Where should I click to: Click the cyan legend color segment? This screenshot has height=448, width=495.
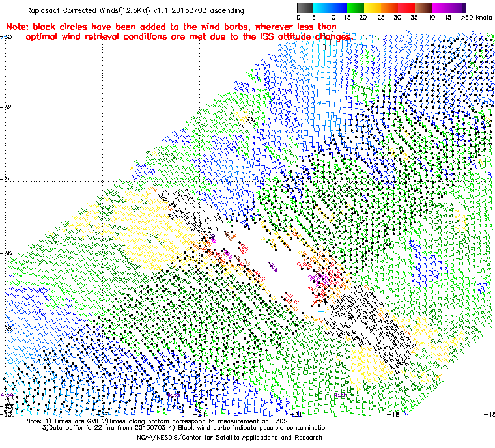point(322,8)
